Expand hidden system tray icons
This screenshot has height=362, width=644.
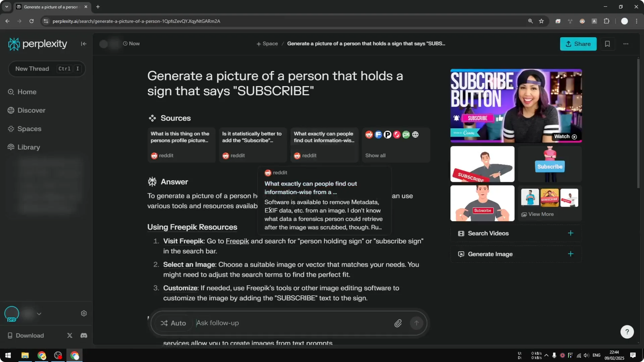click(x=546, y=355)
